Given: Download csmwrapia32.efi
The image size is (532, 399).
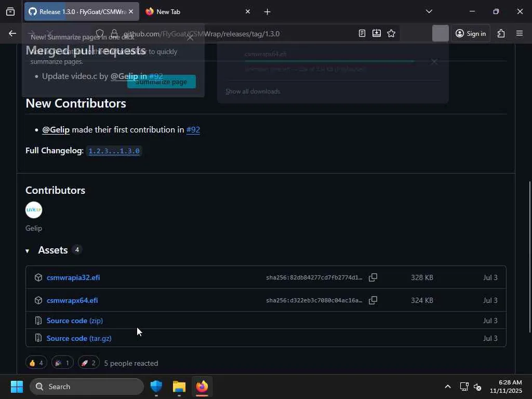Looking at the screenshot, I should point(73,277).
